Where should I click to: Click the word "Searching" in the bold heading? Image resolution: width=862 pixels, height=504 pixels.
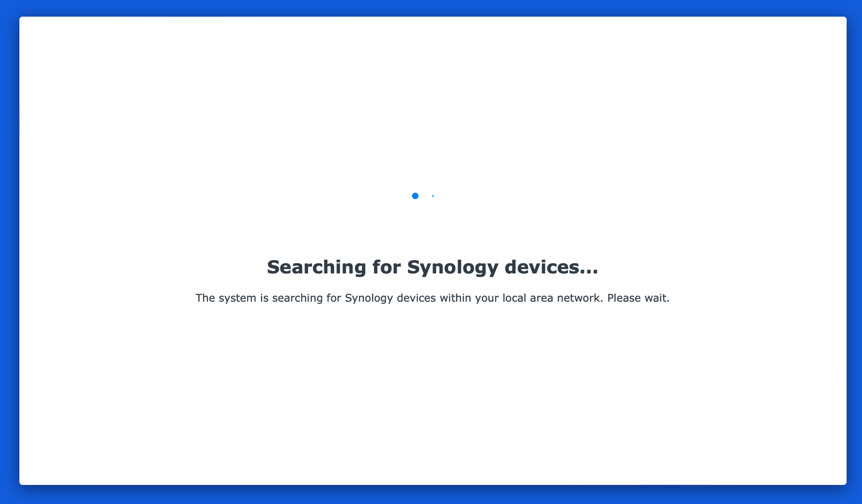click(316, 267)
